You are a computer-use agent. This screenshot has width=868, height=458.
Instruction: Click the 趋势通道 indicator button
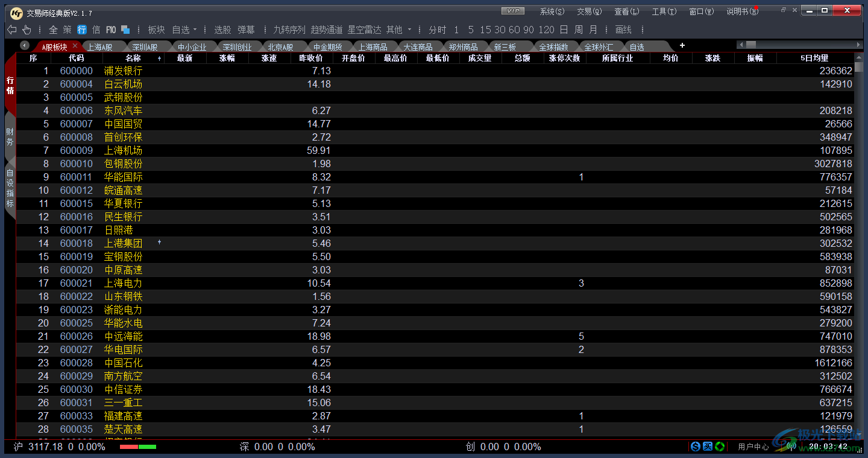pos(327,30)
